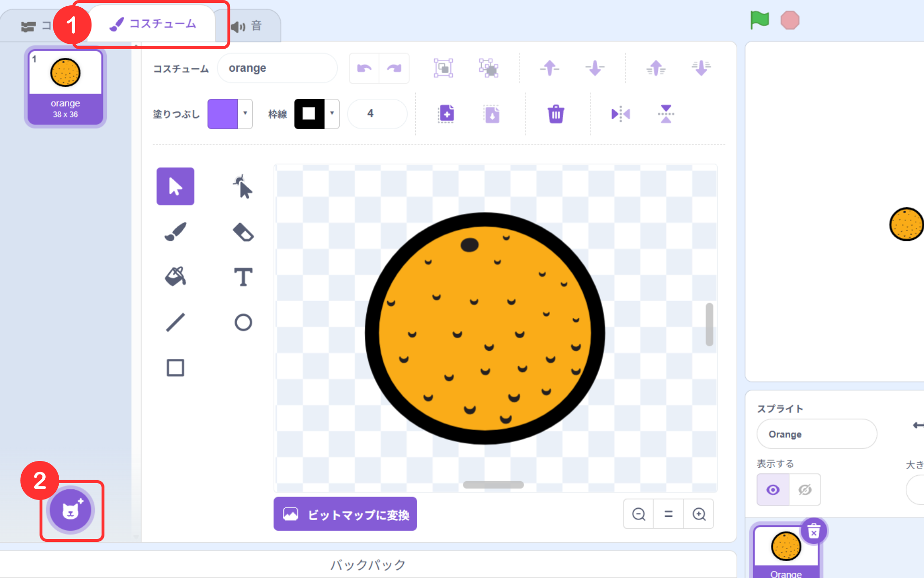Select the Text tool
Screen dimensions: 924x578
point(243,277)
